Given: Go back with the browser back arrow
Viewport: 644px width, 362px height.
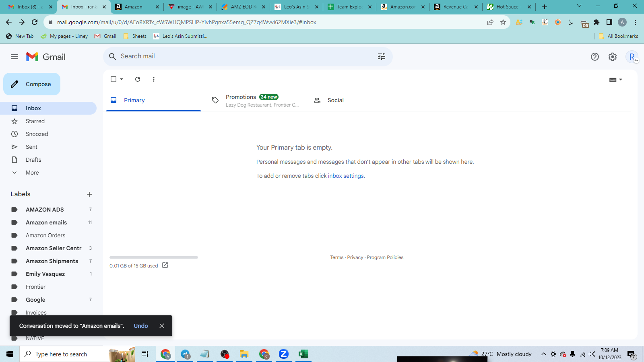Looking at the screenshot, I should click(x=9, y=22).
